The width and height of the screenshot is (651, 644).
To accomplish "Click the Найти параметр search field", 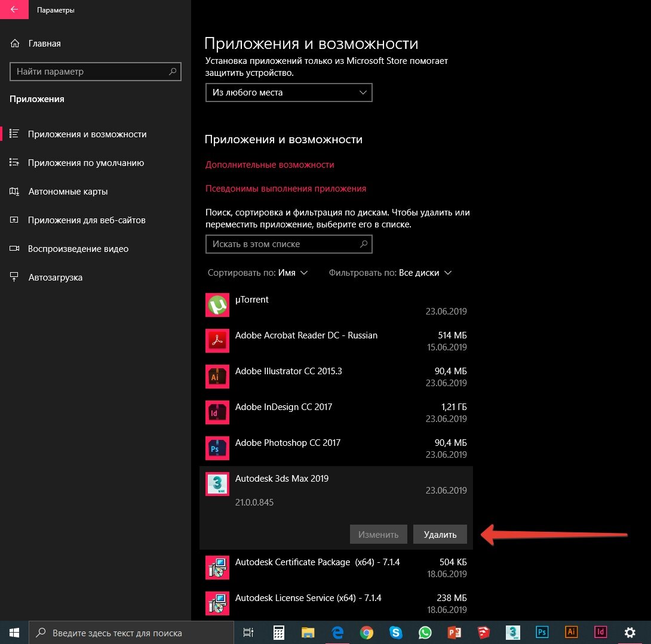I will tap(95, 72).
